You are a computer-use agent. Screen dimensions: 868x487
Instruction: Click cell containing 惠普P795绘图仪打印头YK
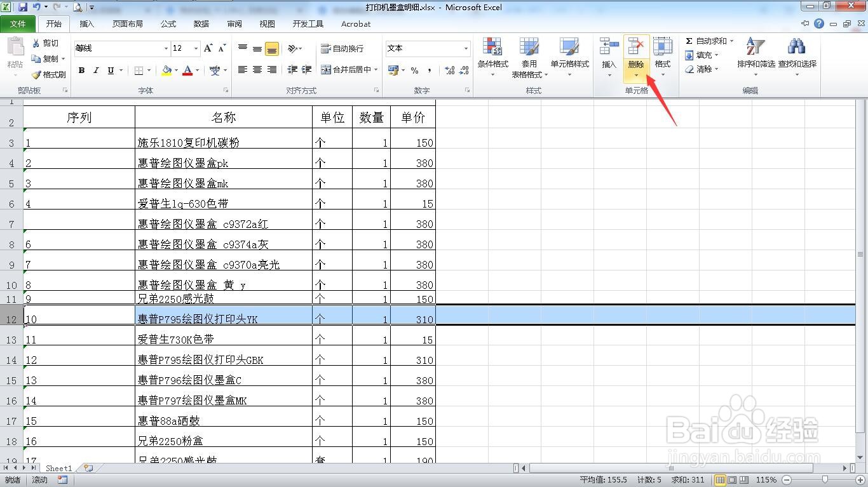[224, 316]
